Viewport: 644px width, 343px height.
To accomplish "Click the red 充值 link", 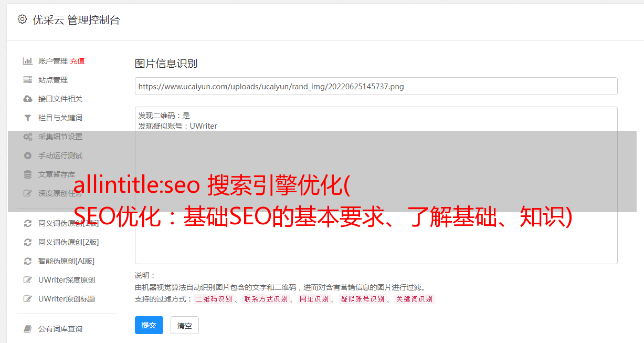I will [x=77, y=61].
